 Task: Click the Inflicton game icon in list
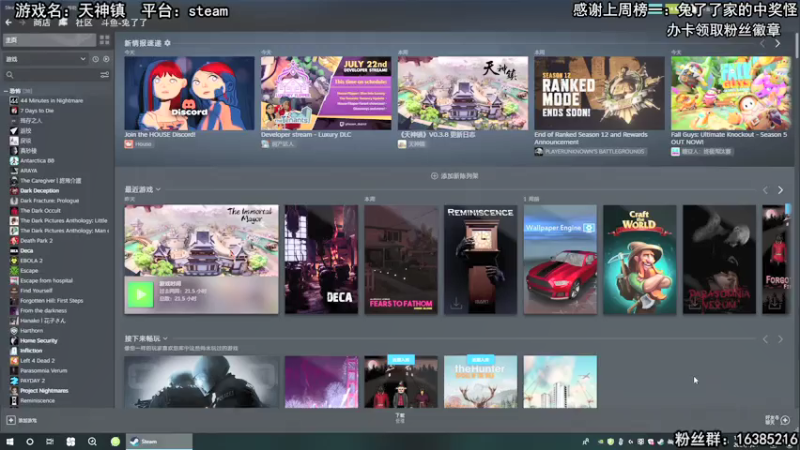pos(14,351)
